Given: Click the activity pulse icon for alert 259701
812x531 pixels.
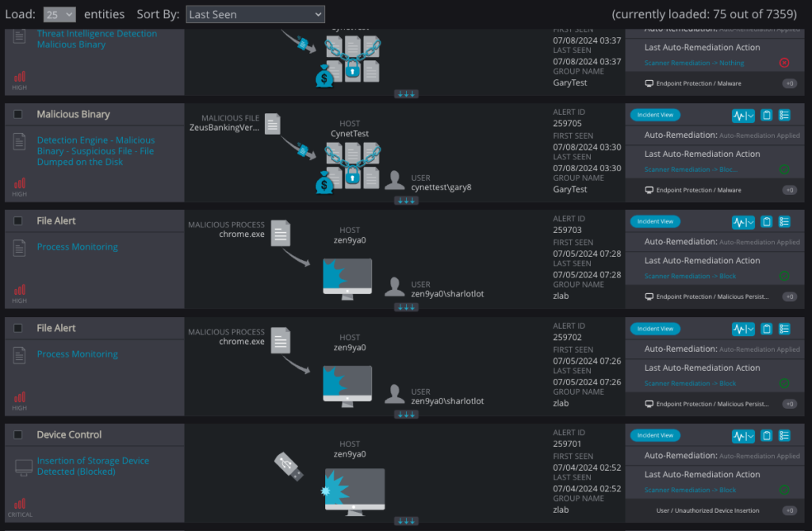Looking at the screenshot, I should [743, 436].
